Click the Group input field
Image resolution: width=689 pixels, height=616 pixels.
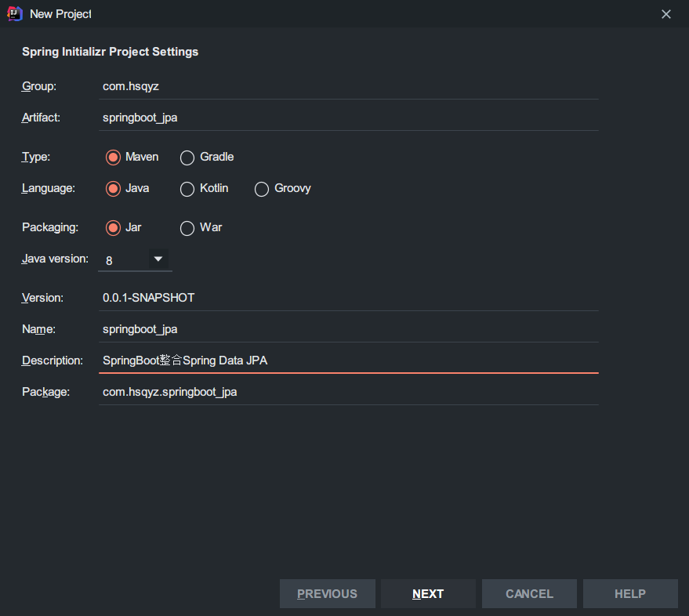pos(349,86)
